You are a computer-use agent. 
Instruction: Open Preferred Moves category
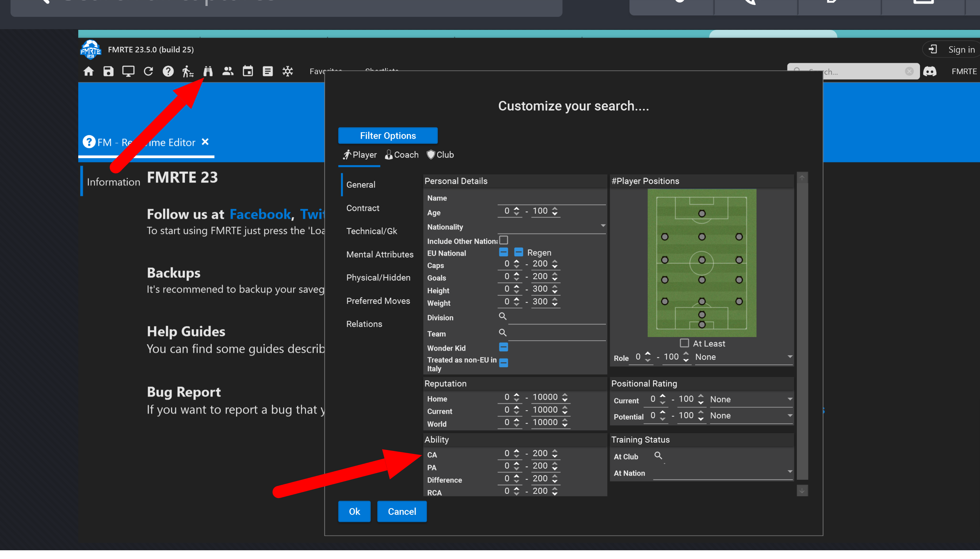[x=378, y=301]
